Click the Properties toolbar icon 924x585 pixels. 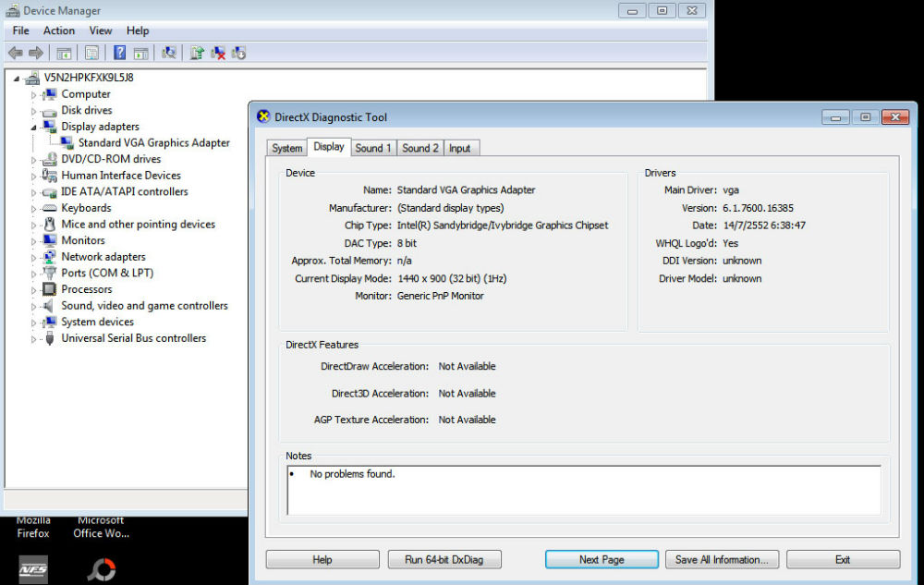91,54
